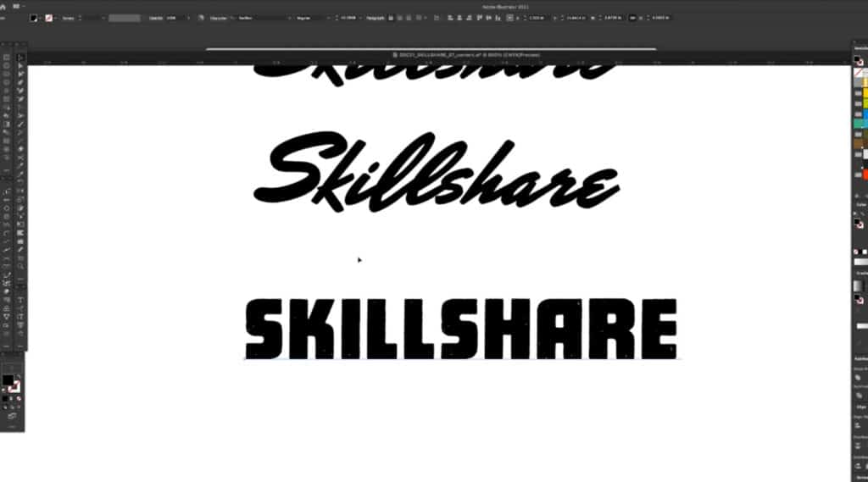
Task: Open the Stroke swatch in the control bar
Action: [48, 19]
